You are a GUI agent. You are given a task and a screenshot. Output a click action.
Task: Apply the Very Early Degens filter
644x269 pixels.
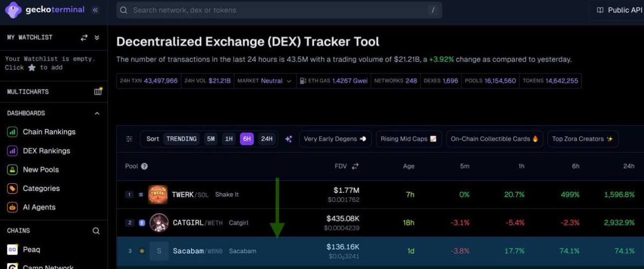[x=335, y=139]
